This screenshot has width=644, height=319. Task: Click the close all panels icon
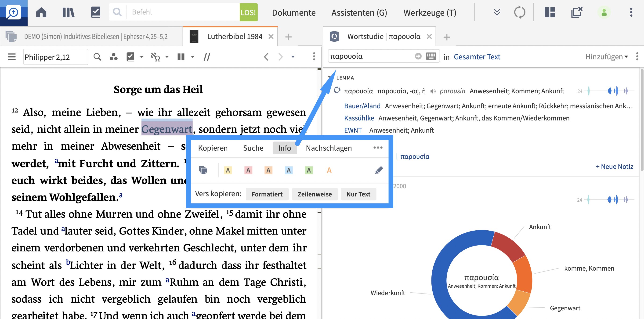tap(576, 12)
